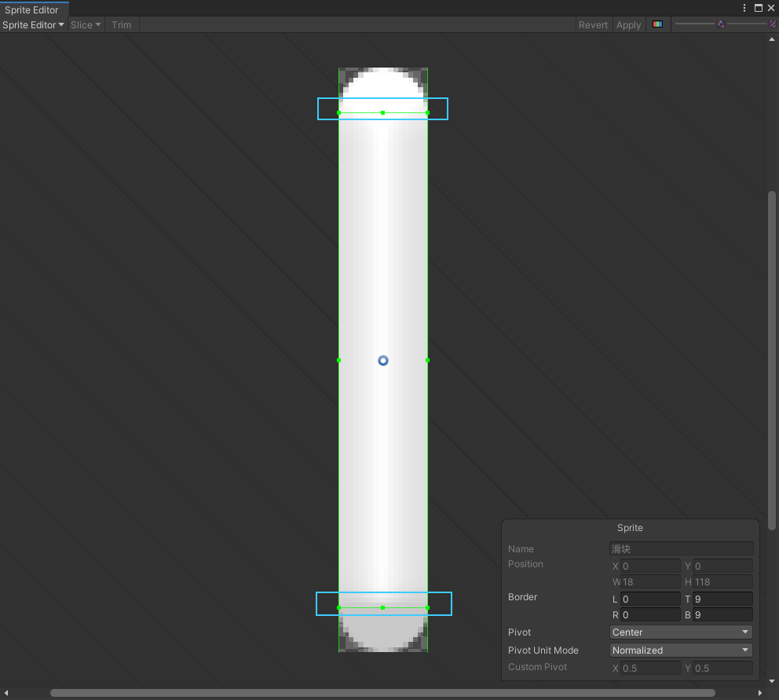The image size is (779, 700).
Task: Click the Trim button
Action: point(121,24)
